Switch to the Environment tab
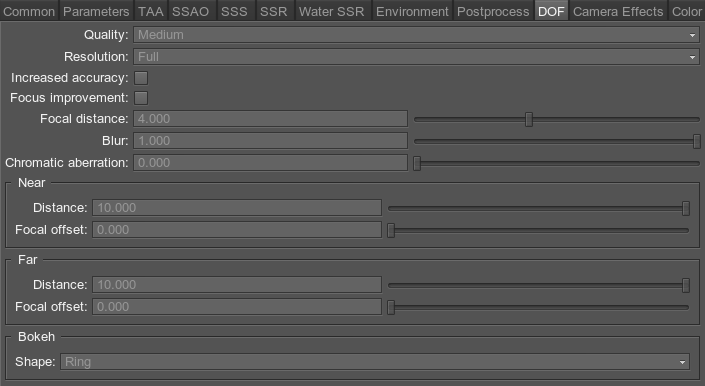 (x=412, y=11)
